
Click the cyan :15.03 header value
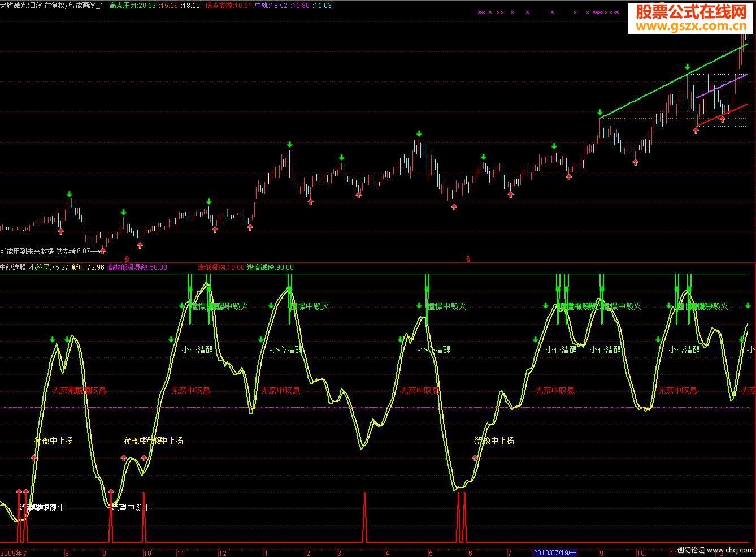(x=322, y=5)
